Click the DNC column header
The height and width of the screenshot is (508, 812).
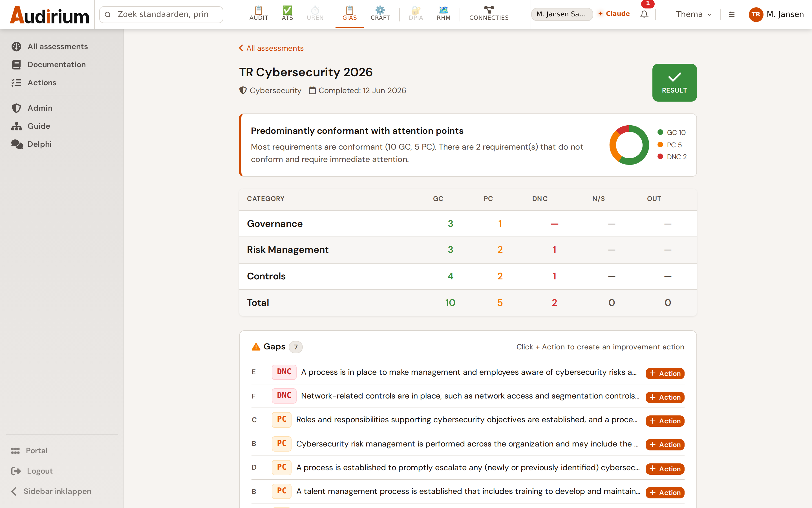pos(540,199)
